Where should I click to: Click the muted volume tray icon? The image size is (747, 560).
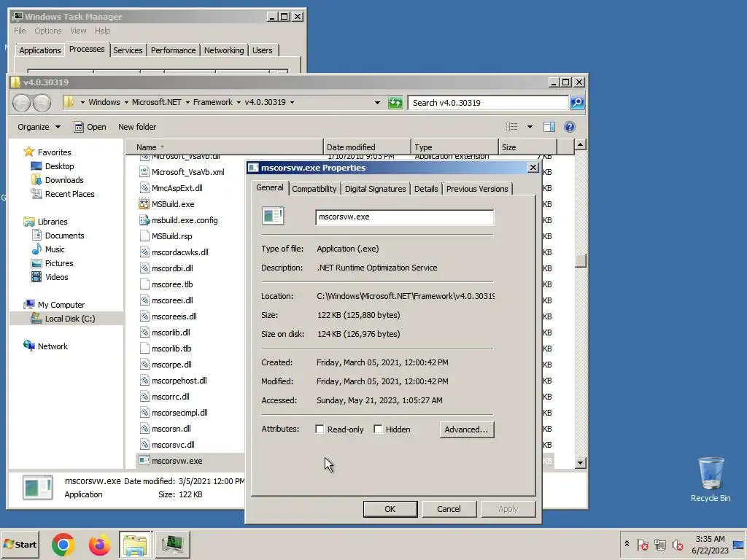click(677, 544)
